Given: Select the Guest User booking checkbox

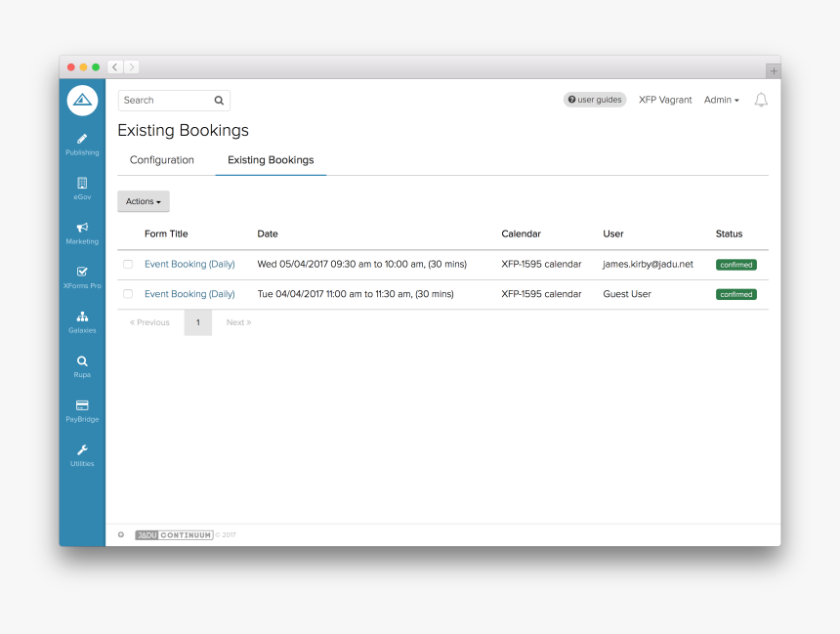Looking at the screenshot, I should point(128,293).
